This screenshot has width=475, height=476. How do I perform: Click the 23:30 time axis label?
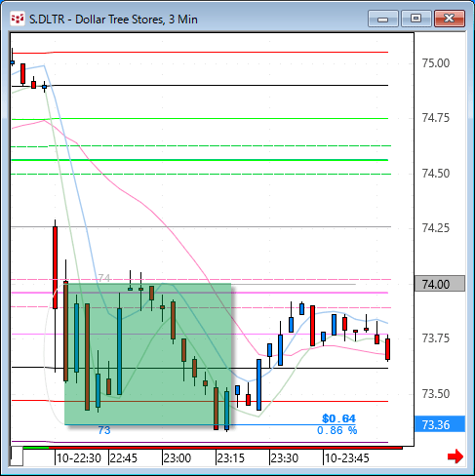(x=285, y=458)
